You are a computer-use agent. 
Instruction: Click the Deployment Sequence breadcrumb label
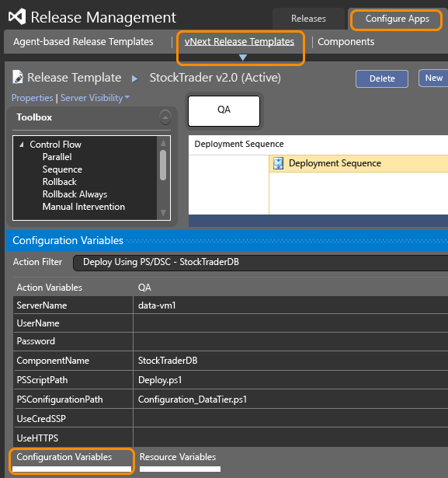click(x=239, y=144)
